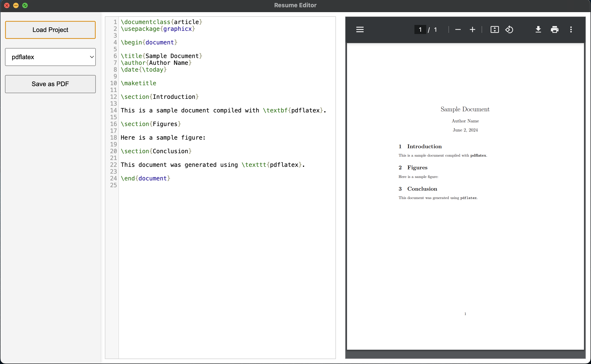Screen dimensions: 591x364
Task: Close the Resume Editor window
Action: click(7, 5)
